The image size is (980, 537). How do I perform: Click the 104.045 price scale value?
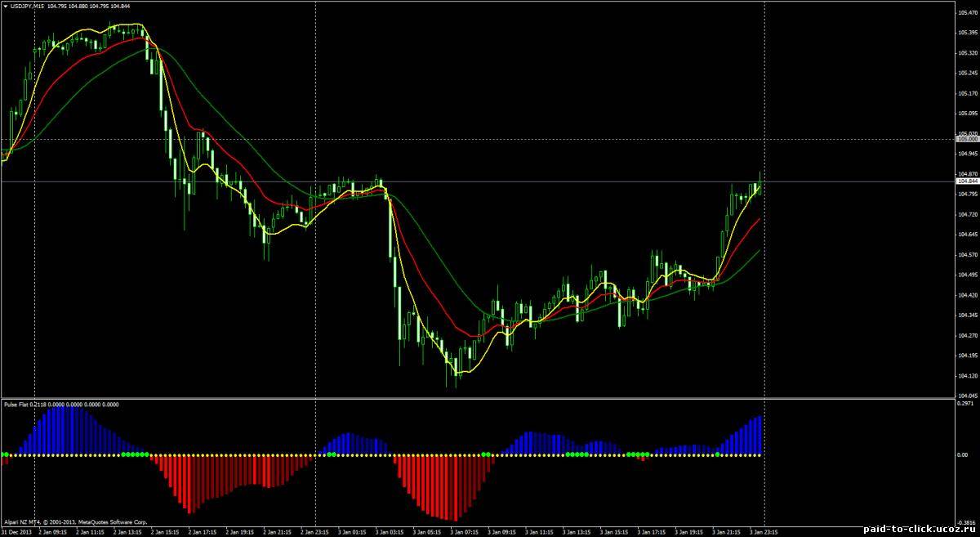point(967,395)
